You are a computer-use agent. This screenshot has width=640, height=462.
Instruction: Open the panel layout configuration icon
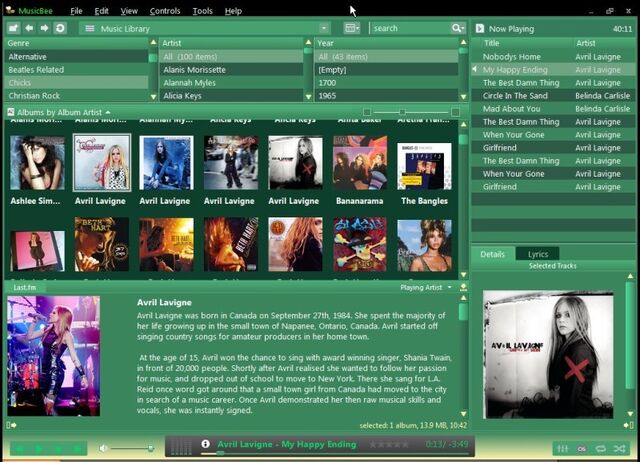click(x=352, y=28)
